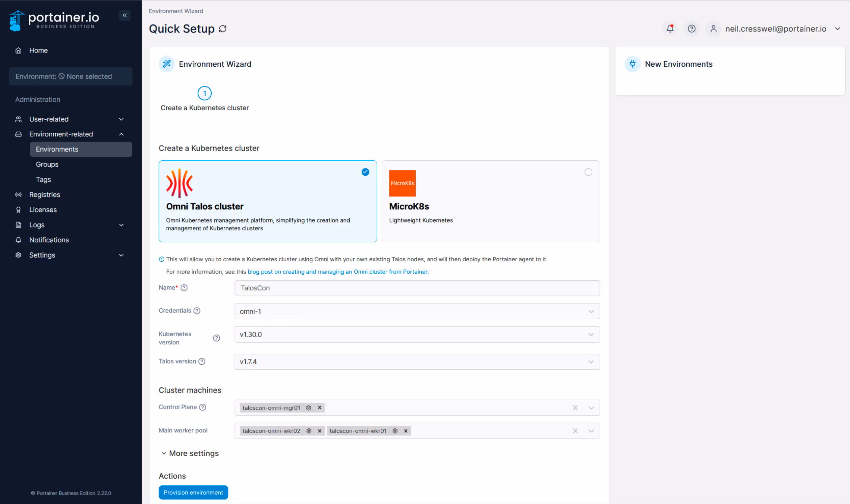Click the Registries broadcast icon
The image size is (850, 504).
(x=18, y=195)
